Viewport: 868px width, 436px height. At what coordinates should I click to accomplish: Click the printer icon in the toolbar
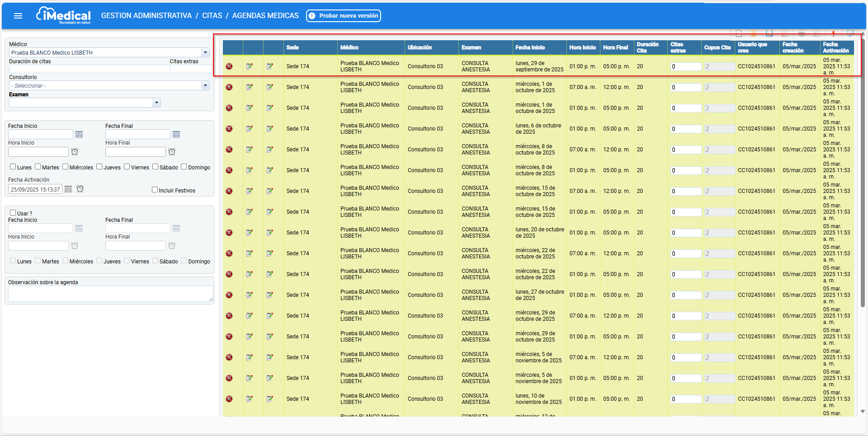pyautogui.click(x=802, y=33)
